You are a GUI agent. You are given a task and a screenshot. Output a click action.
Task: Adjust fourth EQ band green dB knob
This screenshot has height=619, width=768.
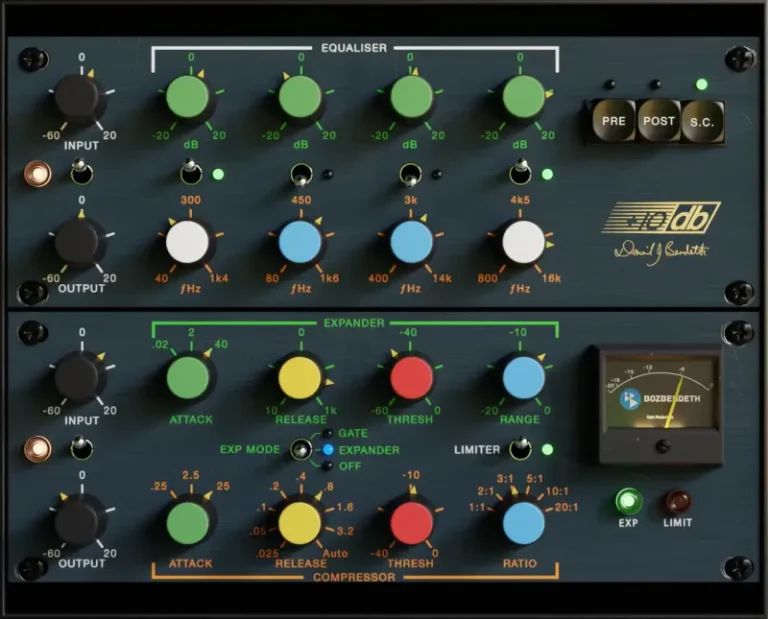coord(524,96)
